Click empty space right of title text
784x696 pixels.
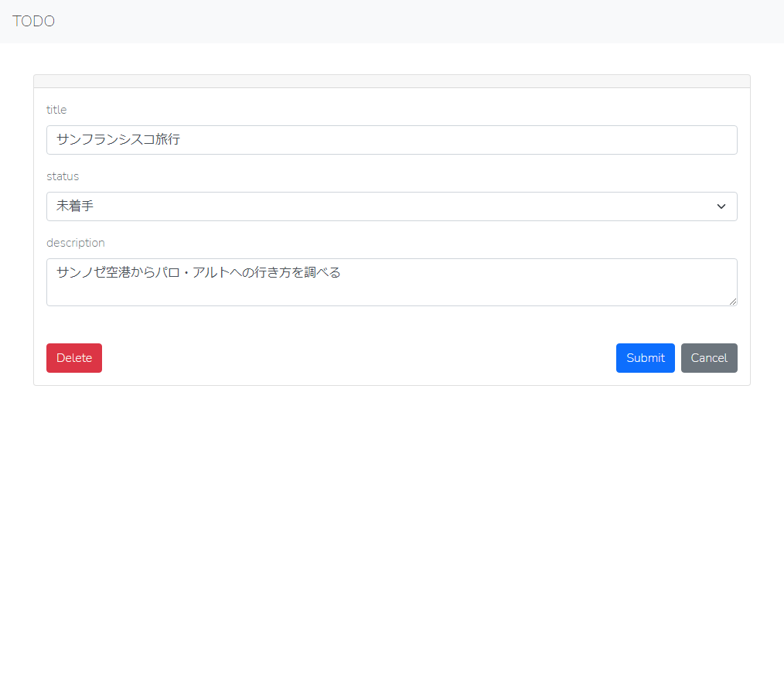[464, 140]
